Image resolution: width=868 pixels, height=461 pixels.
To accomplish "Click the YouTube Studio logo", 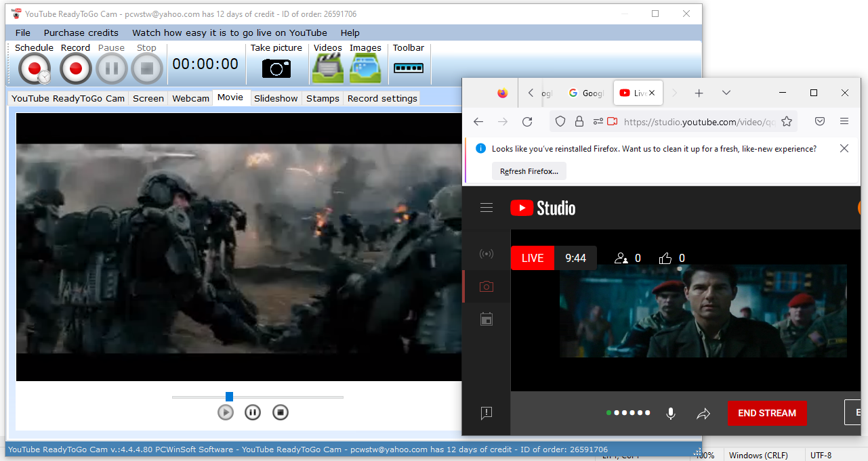I will pyautogui.click(x=543, y=208).
